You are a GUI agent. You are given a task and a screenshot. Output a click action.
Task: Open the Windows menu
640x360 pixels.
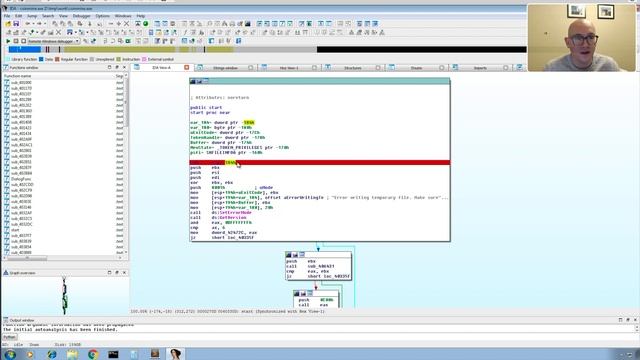point(123,16)
